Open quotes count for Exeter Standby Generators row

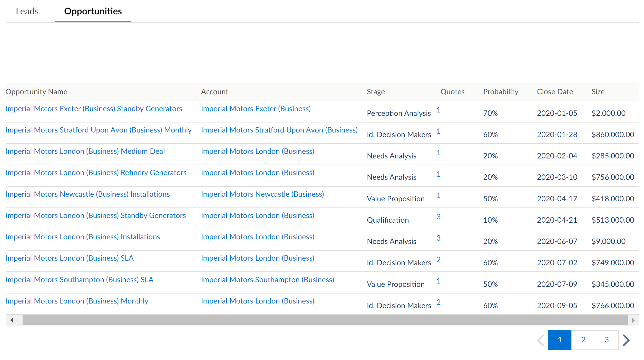pyautogui.click(x=438, y=110)
